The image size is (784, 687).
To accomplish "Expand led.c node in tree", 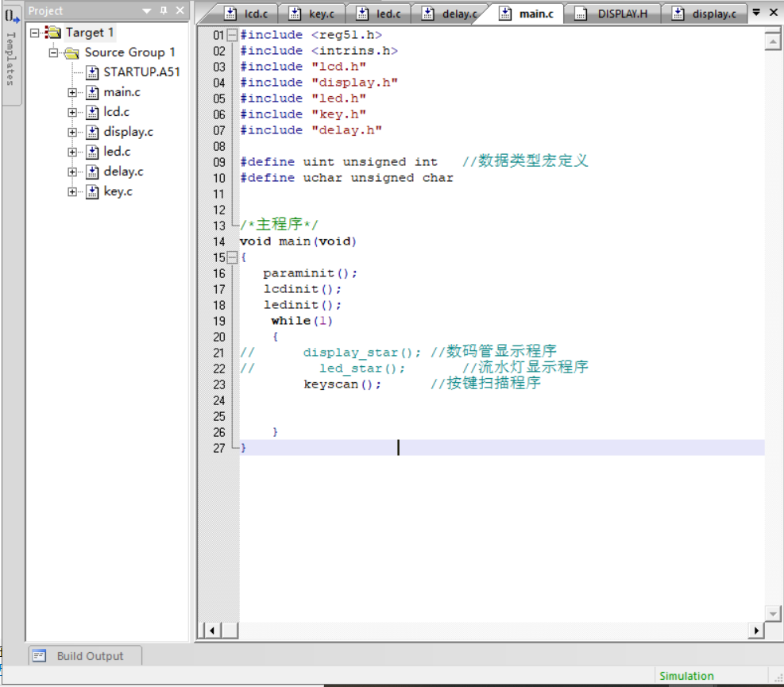I will [72, 152].
